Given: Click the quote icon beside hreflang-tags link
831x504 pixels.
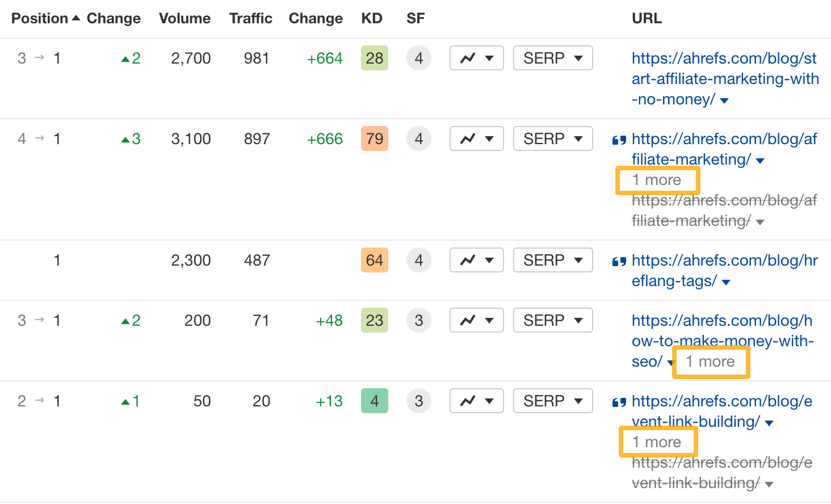Looking at the screenshot, I should click(x=619, y=261).
